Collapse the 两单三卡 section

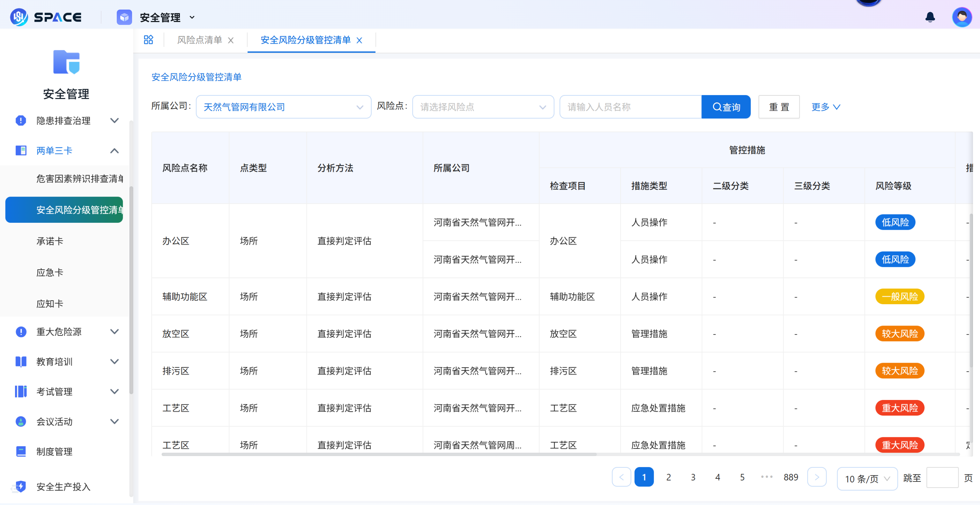click(x=114, y=150)
